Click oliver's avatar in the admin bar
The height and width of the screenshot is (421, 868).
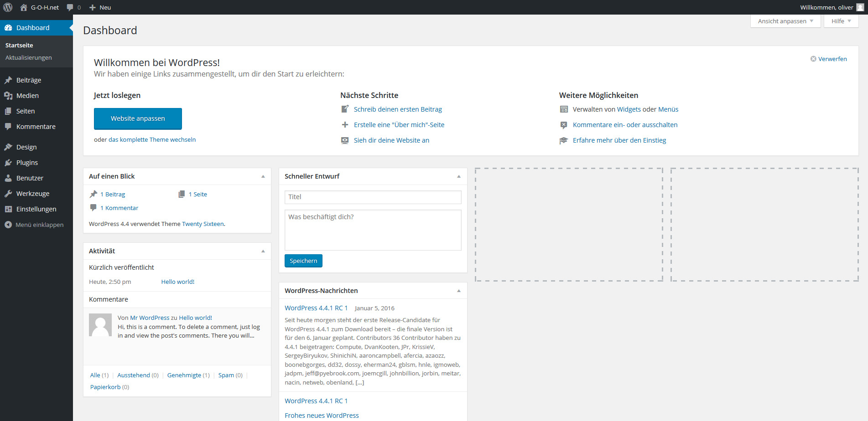[x=860, y=7]
